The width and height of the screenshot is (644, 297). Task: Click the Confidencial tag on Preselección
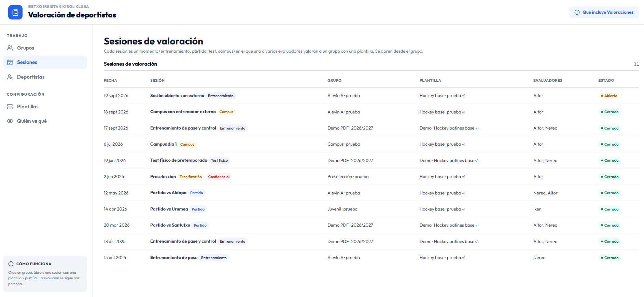pyautogui.click(x=219, y=177)
